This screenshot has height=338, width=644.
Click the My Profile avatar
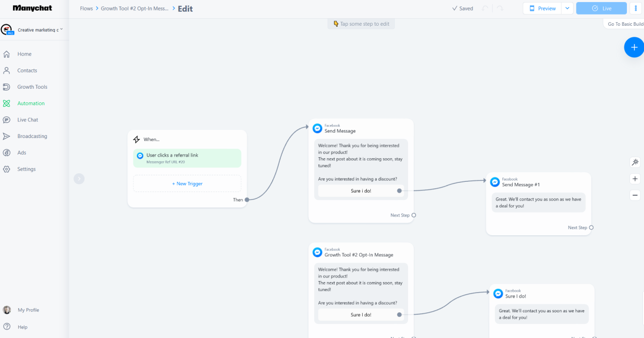pyautogui.click(x=7, y=310)
